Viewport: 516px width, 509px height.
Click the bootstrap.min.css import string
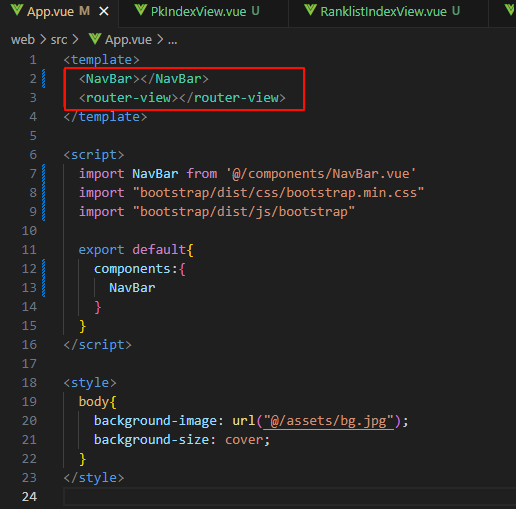pyautogui.click(x=278, y=193)
